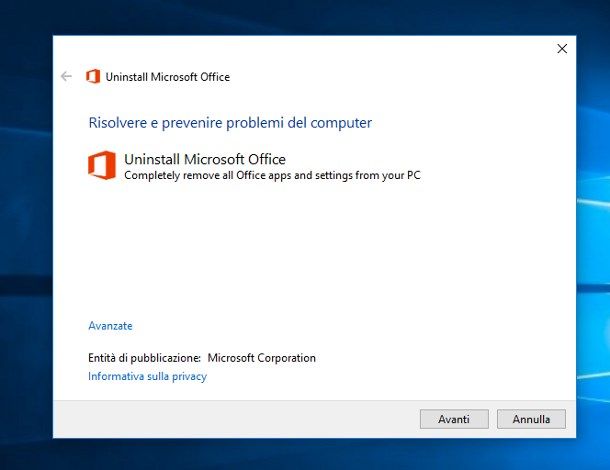Screen dimensions: 610x470
Task: Select the Uninstall Microsoft Office item title
Action: [x=205, y=159]
